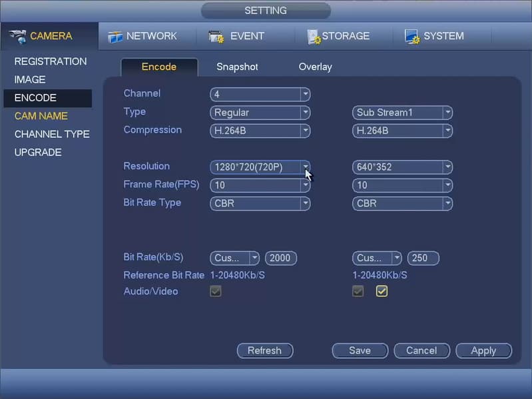Select ENCODE in the sidebar
This screenshot has height=399, width=532.
[x=48, y=98]
